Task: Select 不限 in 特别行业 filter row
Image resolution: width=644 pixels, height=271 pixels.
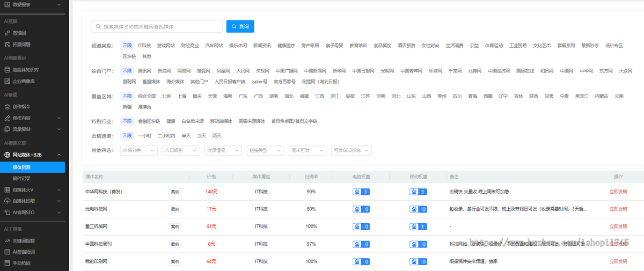Action: coord(127,121)
